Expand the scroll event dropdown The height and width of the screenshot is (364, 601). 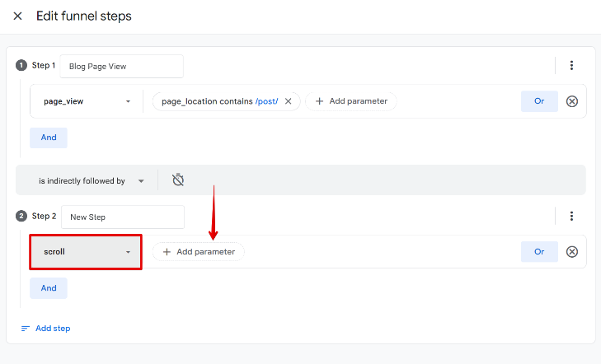(x=87, y=252)
